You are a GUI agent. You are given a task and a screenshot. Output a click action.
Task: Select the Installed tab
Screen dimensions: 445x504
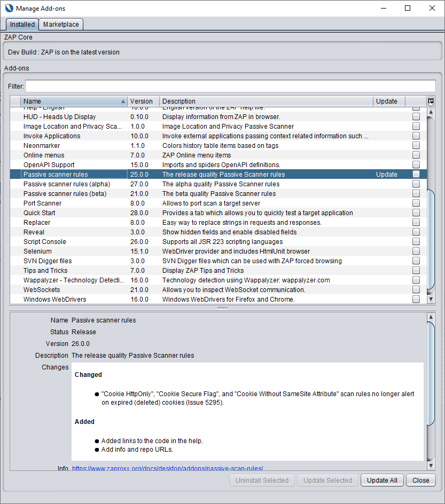coord(22,24)
